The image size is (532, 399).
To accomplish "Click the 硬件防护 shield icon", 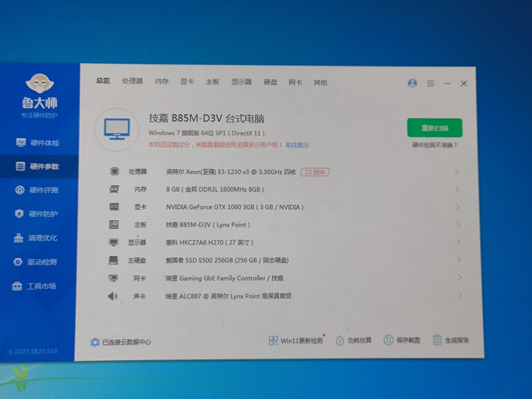I will (x=19, y=214).
